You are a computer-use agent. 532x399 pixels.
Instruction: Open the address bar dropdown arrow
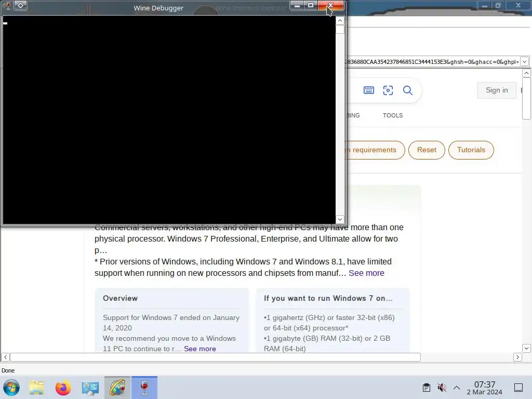(525, 62)
